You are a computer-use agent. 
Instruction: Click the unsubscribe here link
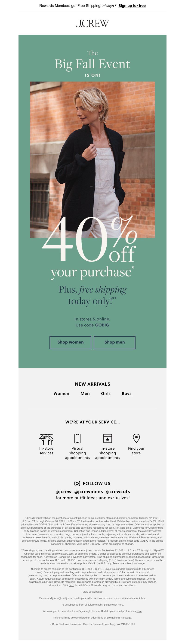pos(120,605)
